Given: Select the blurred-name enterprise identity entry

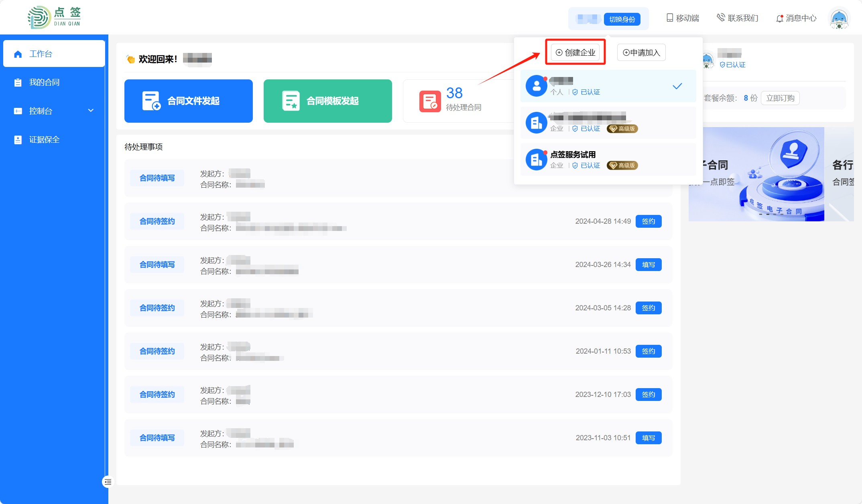Looking at the screenshot, I should 608,123.
